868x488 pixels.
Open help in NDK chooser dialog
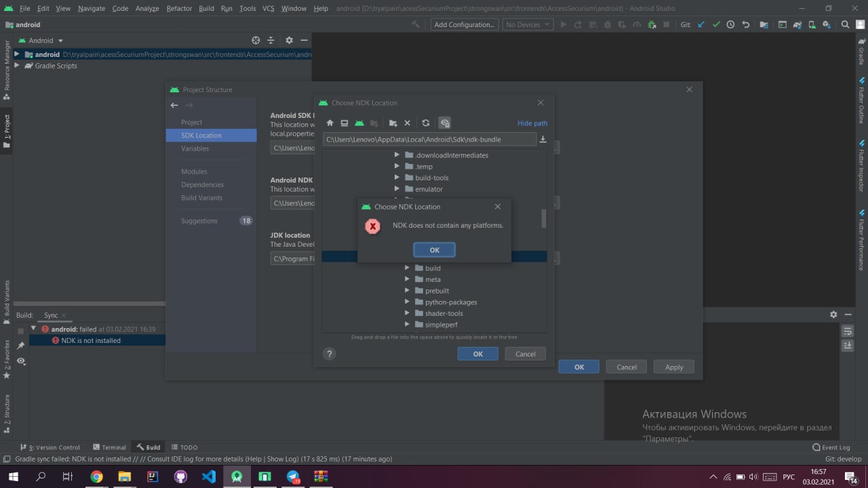point(330,354)
